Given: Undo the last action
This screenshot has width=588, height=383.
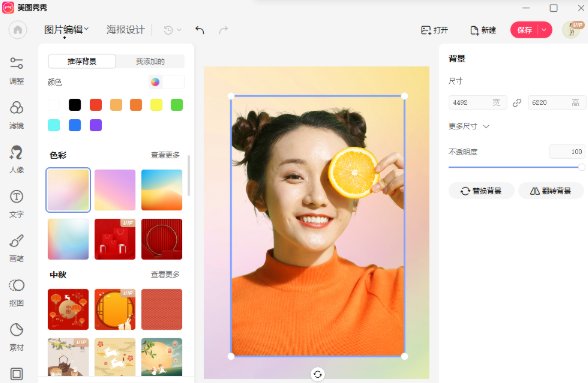Looking at the screenshot, I should tap(200, 30).
